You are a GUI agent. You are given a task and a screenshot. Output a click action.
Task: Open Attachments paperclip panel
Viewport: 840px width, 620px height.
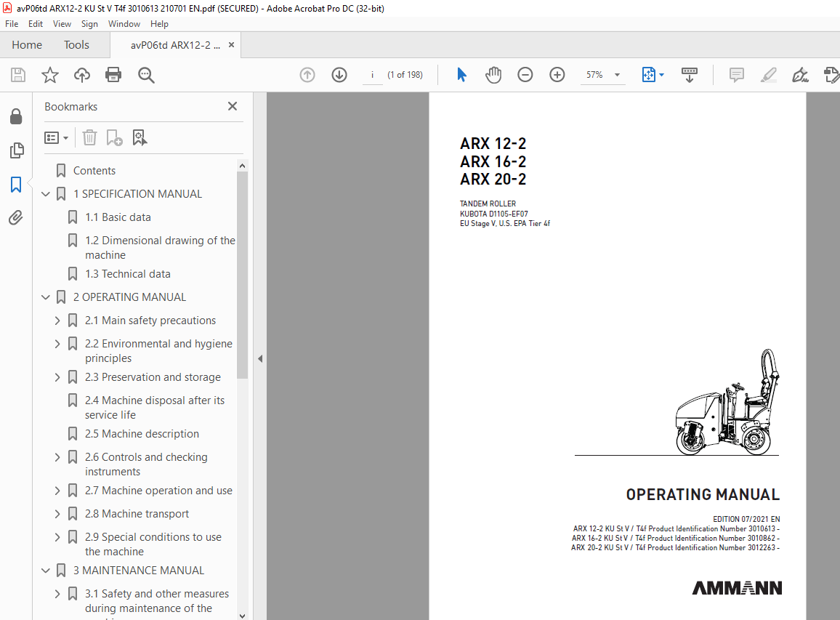[15, 217]
